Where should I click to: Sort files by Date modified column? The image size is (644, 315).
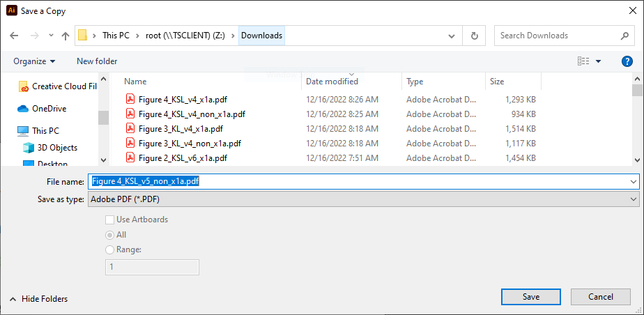(x=332, y=82)
